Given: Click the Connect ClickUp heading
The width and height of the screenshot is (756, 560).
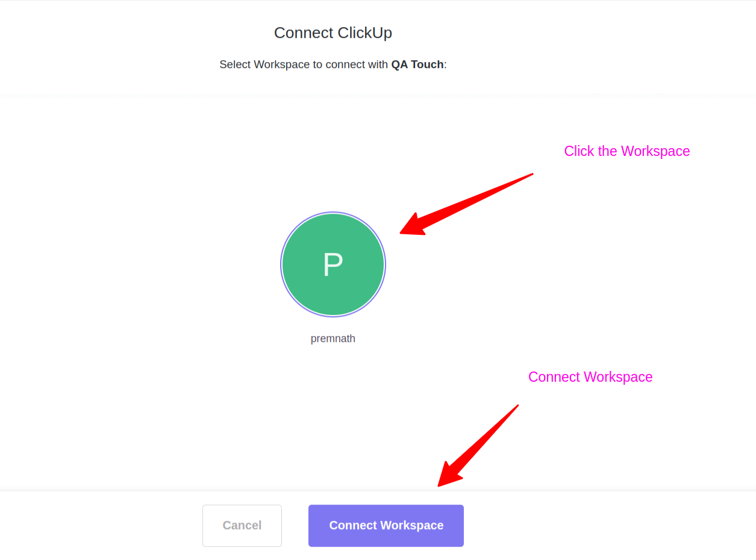Looking at the screenshot, I should click(x=333, y=33).
